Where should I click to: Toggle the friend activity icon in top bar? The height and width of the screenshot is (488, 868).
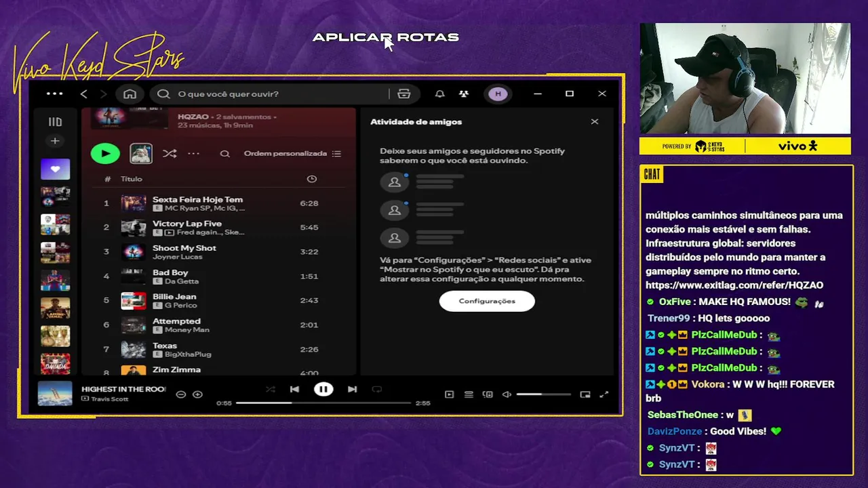coord(464,94)
